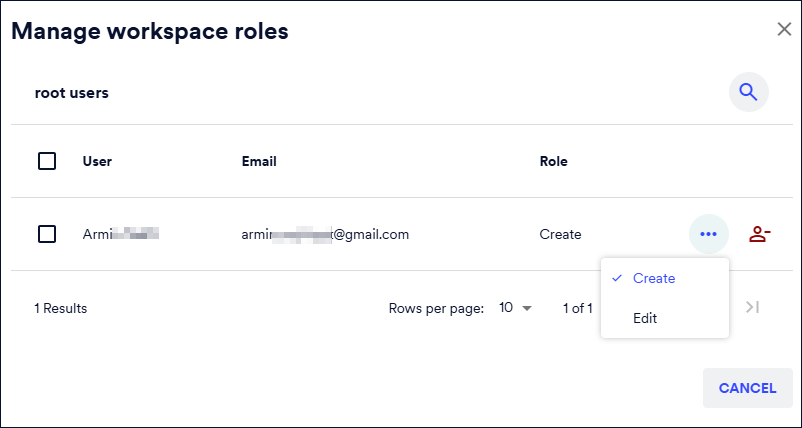Click the dropdown arrow beside 10
Screen dimensions: 802x428
click(x=527, y=308)
